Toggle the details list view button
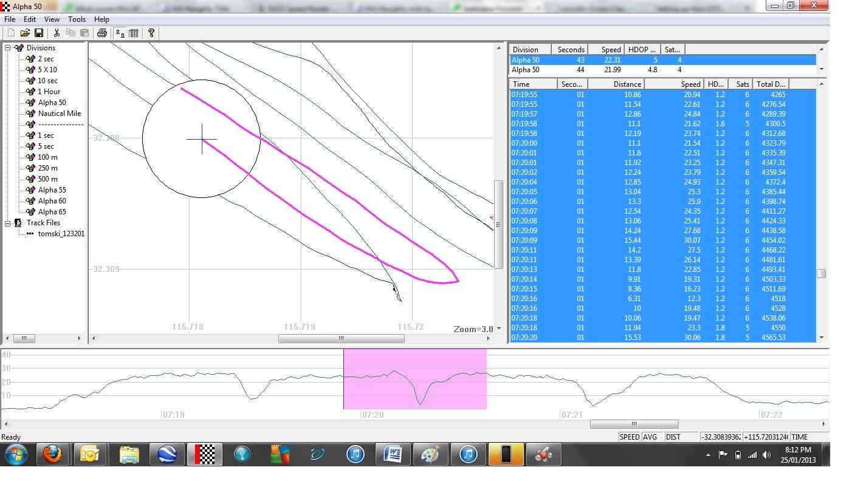The height and width of the screenshot is (504, 852). (133, 33)
